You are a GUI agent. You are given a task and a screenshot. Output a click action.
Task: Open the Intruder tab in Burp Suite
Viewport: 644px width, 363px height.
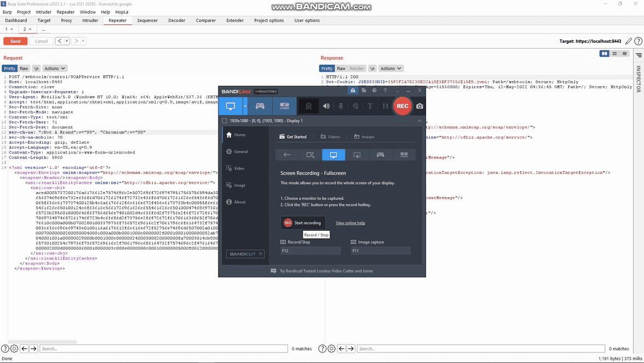tap(90, 20)
